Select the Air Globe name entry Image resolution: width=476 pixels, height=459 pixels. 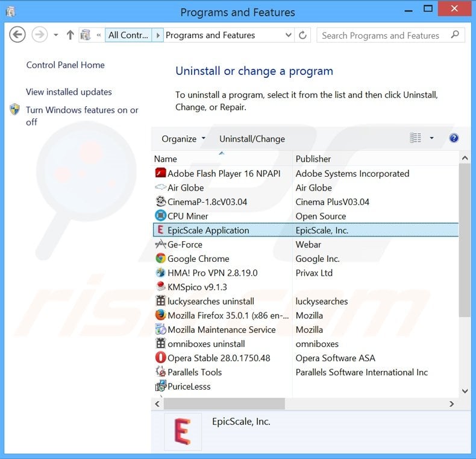click(x=186, y=188)
